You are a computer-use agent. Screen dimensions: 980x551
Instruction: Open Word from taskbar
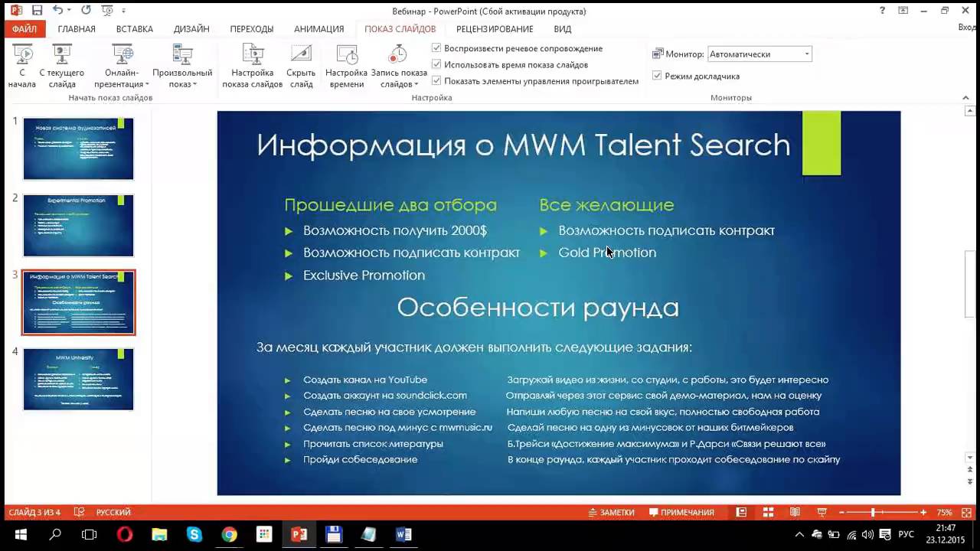tap(403, 535)
